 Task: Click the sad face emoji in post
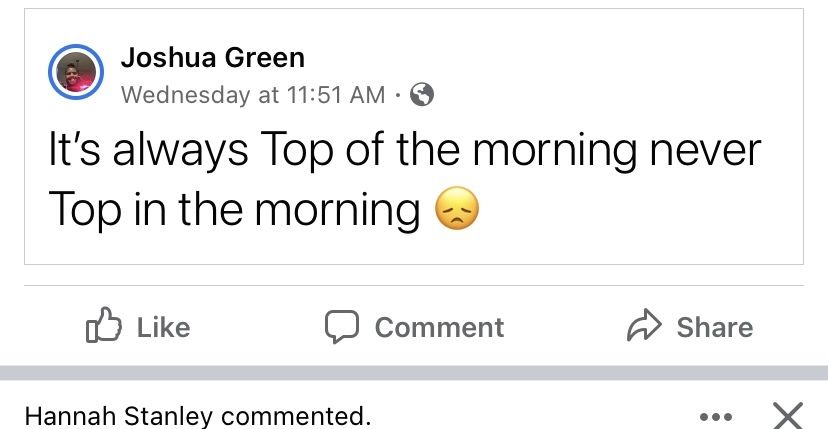pyautogui.click(x=457, y=208)
